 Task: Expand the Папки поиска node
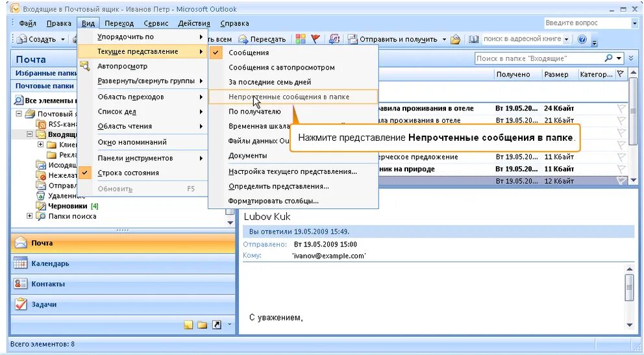(x=30, y=215)
